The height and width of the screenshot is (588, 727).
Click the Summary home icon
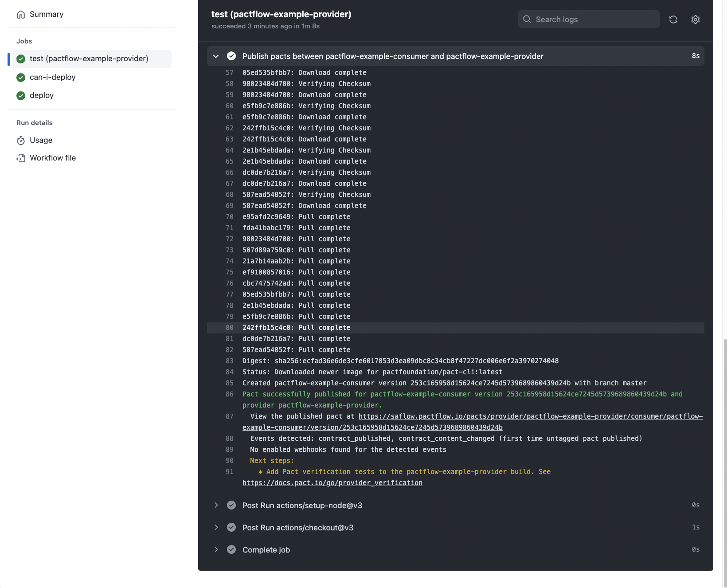click(21, 15)
